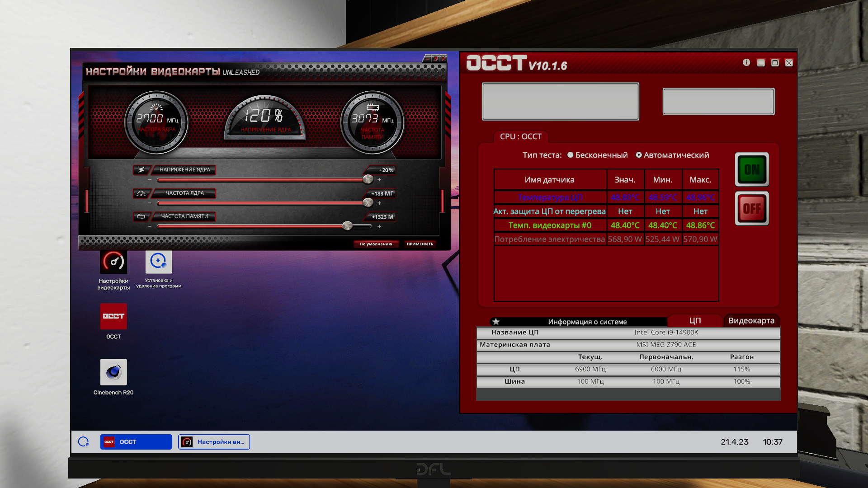Increase memory clock with the plus button
Viewport: 868px width, 488px height.
pos(379,226)
